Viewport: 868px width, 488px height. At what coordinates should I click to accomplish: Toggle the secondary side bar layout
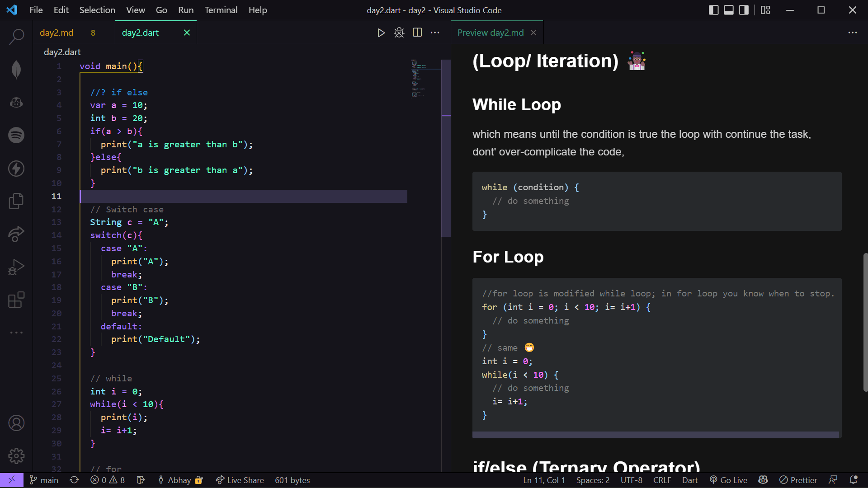pyautogui.click(x=744, y=10)
